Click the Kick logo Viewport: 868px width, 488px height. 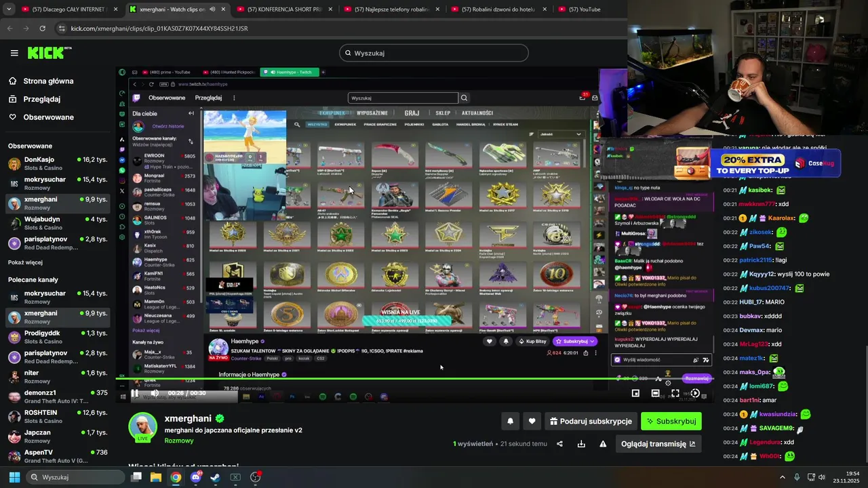[49, 53]
